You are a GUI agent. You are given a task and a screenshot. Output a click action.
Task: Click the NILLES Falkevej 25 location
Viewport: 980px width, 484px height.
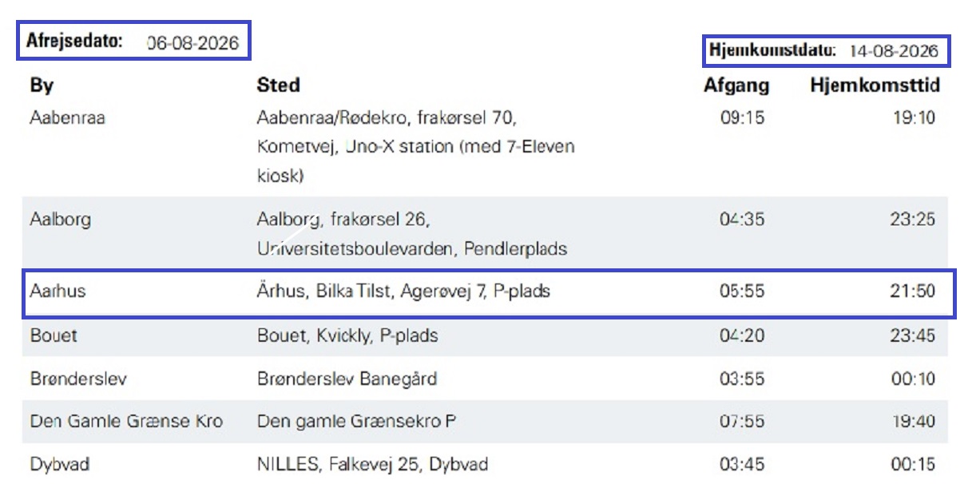(372, 464)
